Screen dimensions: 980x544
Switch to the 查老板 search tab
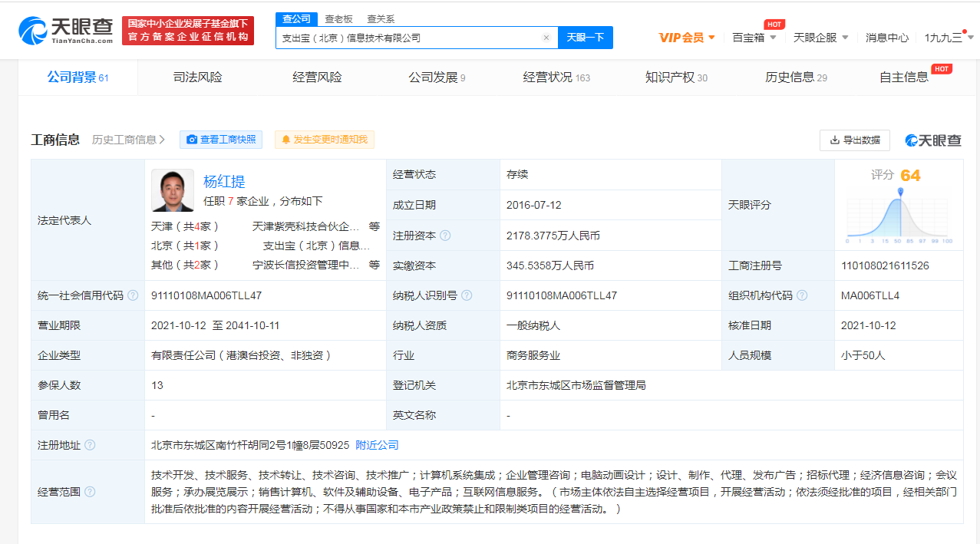(x=338, y=19)
